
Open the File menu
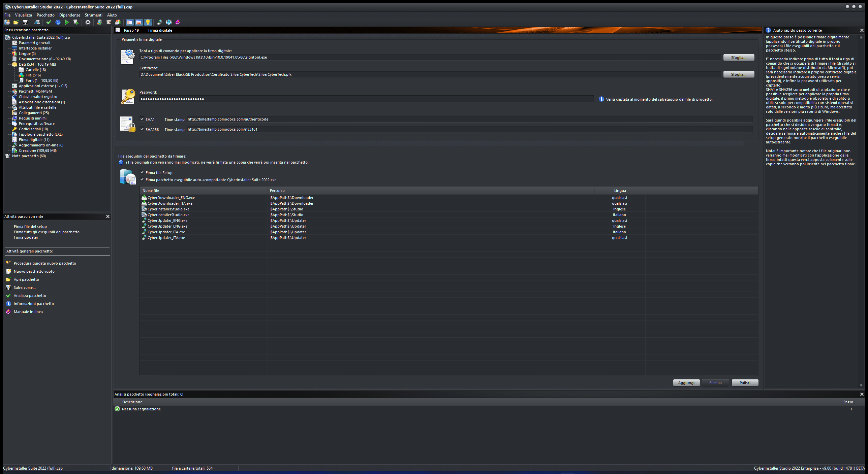(x=7, y=15)
